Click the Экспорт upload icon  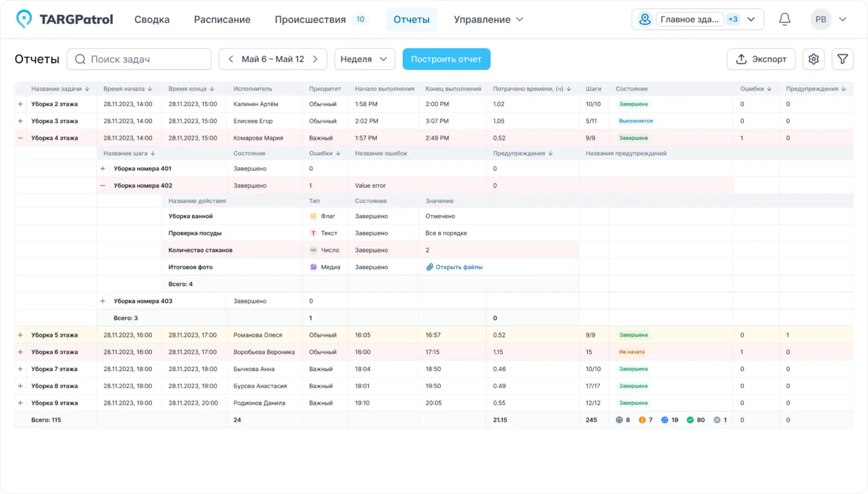(741, 59)
